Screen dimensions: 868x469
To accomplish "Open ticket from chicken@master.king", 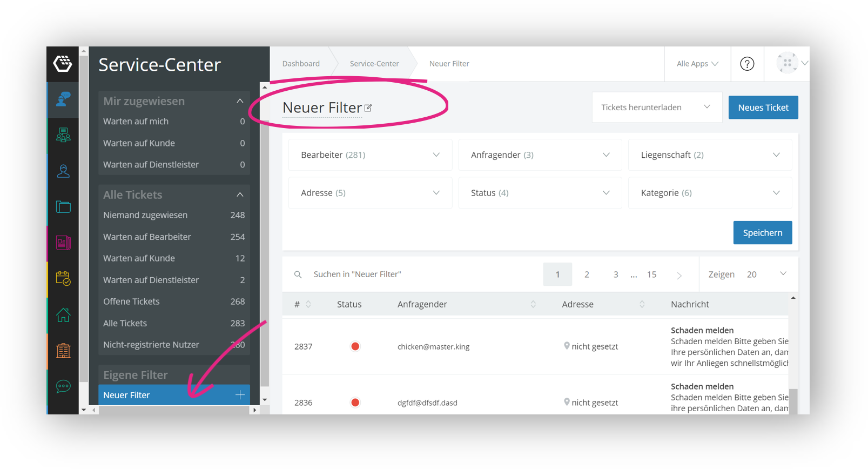I will [x=433, y=347].
